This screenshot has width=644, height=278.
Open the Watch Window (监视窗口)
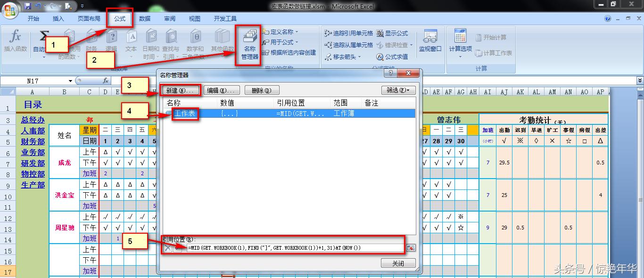[429, 41]
